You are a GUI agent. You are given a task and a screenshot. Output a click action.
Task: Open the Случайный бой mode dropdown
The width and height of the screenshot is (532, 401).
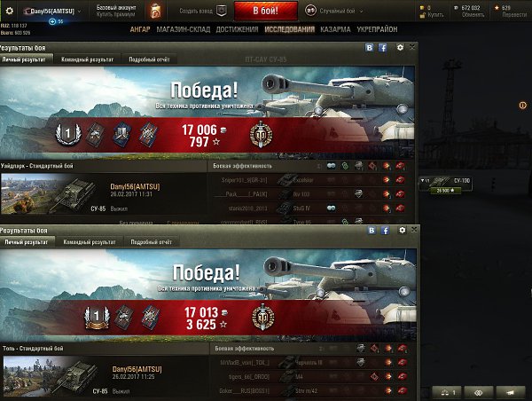click(362, 12)
